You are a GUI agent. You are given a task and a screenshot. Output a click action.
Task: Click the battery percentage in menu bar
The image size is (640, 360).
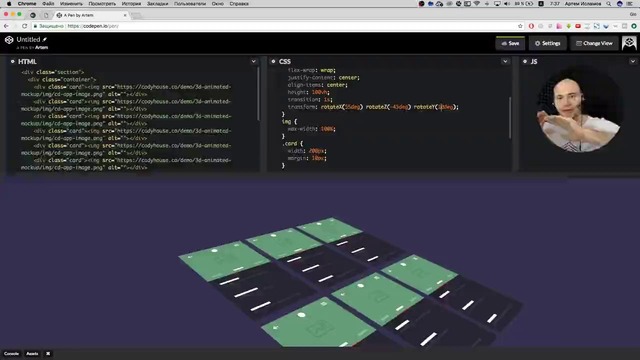(519, 4)
